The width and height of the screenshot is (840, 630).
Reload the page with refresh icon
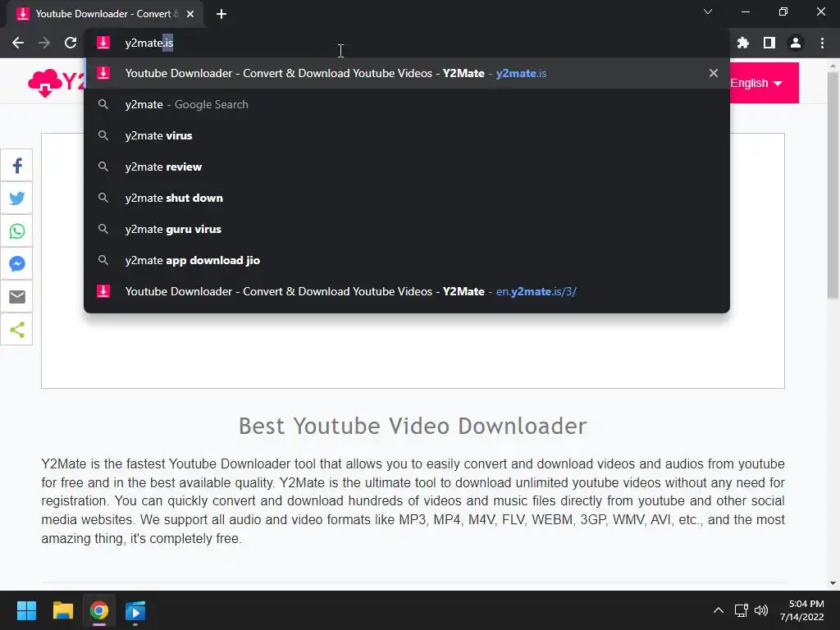coord(71,43)
